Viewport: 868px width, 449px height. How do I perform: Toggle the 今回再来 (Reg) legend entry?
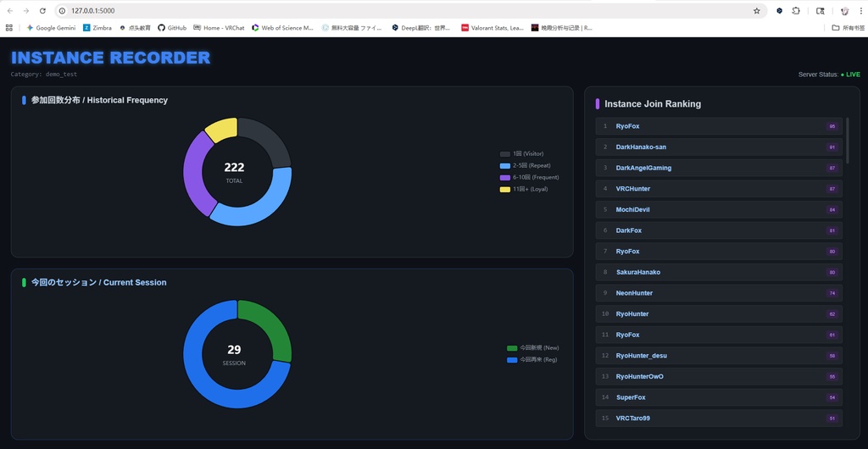(532, 359)
